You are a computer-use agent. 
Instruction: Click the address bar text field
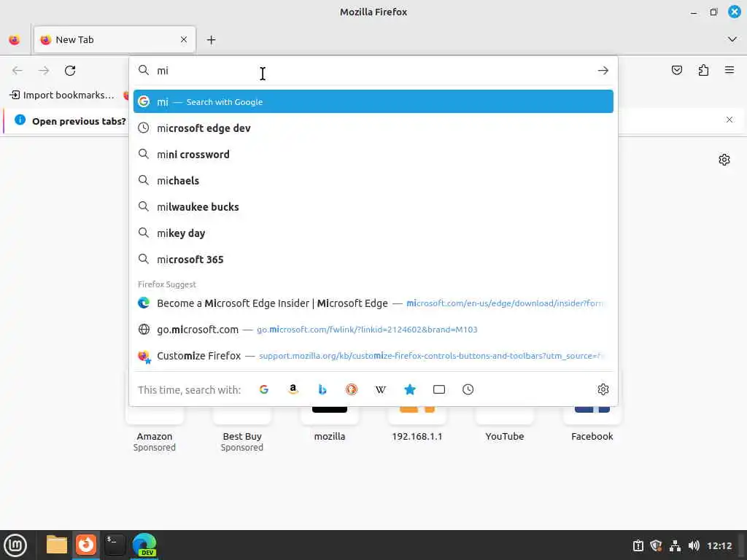374,71
